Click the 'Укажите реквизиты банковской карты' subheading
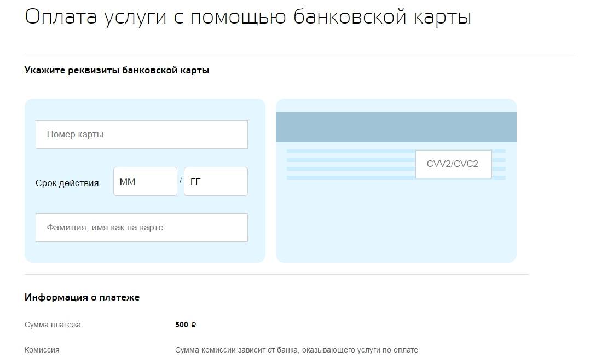 (x=117, y=71)
